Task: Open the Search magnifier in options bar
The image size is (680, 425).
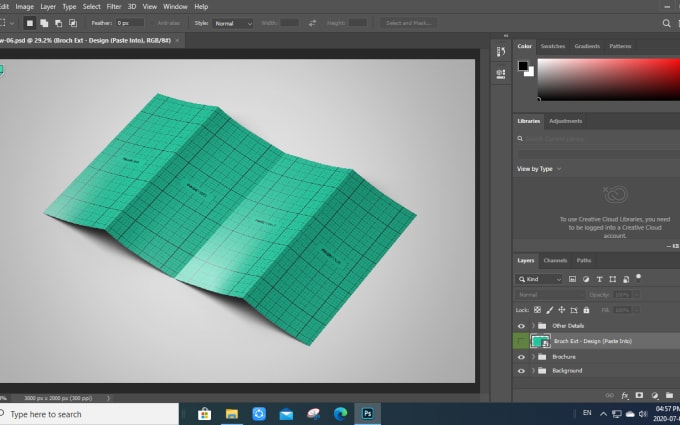Action: click(666, 23)
